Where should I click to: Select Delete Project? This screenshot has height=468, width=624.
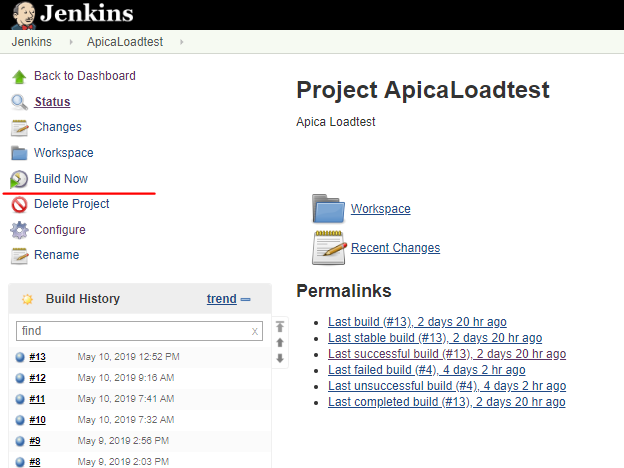[72, 204]
